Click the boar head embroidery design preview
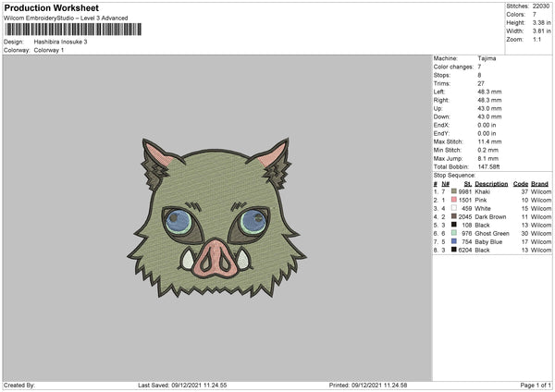Screen dimensions: 555x392 pos(216,218)
